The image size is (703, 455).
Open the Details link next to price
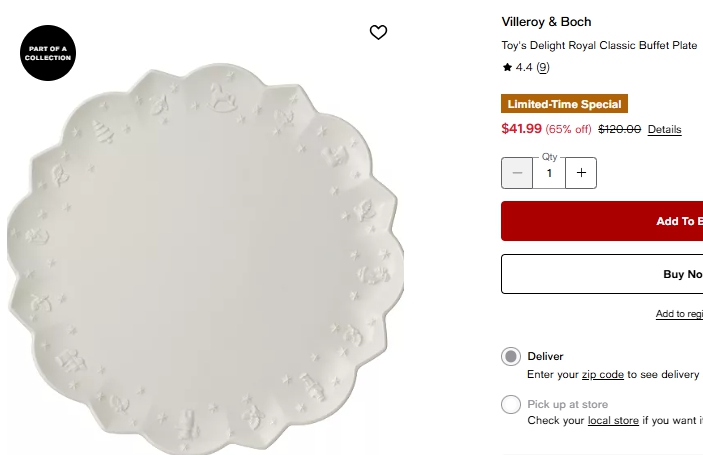click(x=664, y=130)
